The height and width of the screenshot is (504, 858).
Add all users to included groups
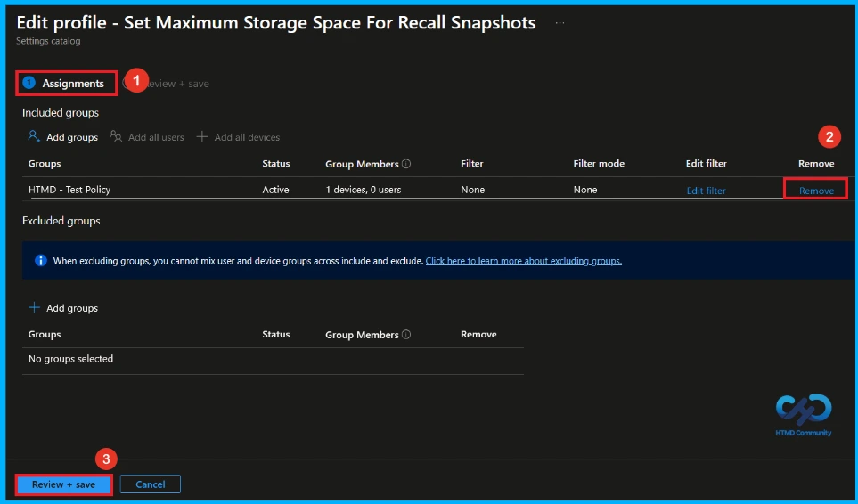[x=147, y=137]
